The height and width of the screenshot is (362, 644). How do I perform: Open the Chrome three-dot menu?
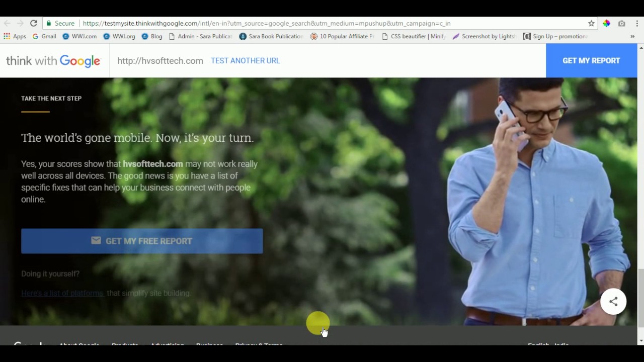(637, 23)
